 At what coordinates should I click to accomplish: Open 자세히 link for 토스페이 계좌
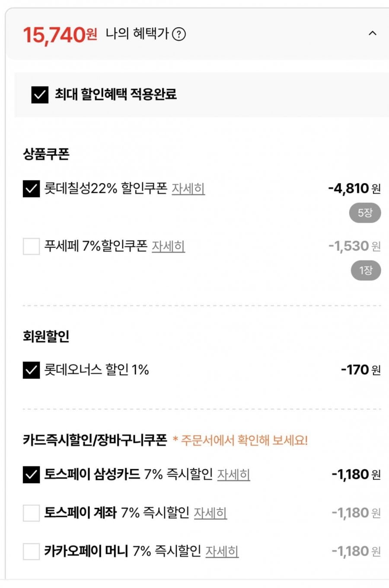(210, 513)
